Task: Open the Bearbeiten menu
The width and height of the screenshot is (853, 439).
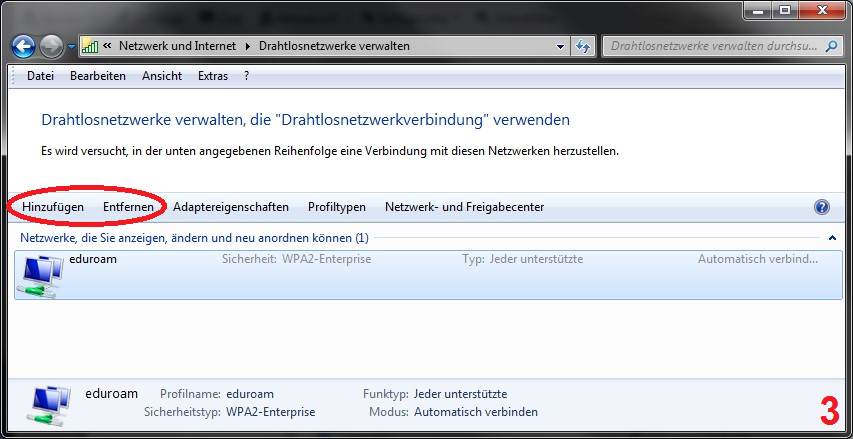Action: [98, 76]
